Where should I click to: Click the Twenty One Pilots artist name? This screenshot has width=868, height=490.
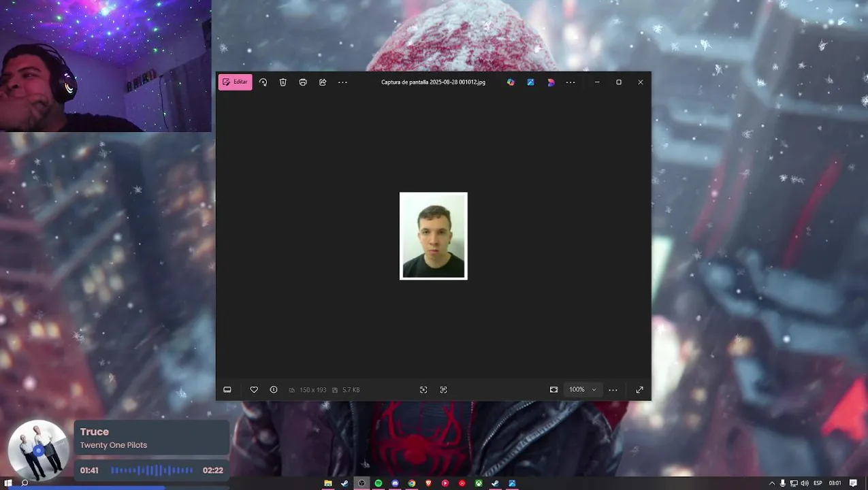click(x=114, y=445)
